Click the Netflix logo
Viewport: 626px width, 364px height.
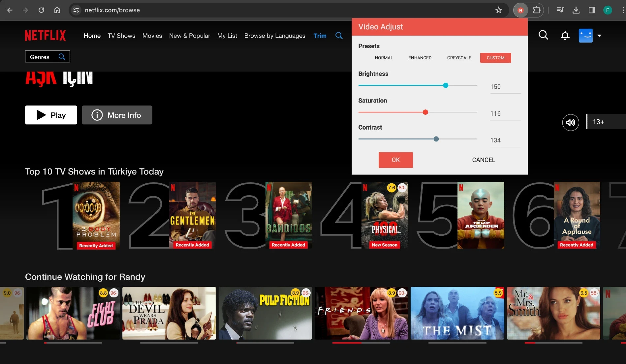(46, 36)
